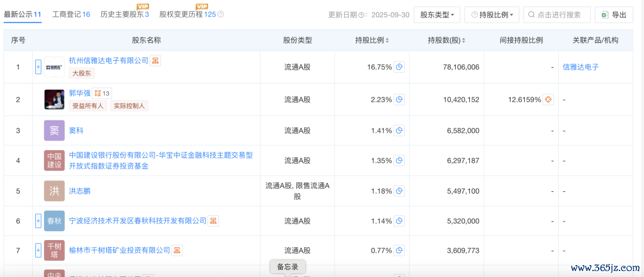
Task: Sort by 持股数(股) column arrows
Action: point(464,41)
